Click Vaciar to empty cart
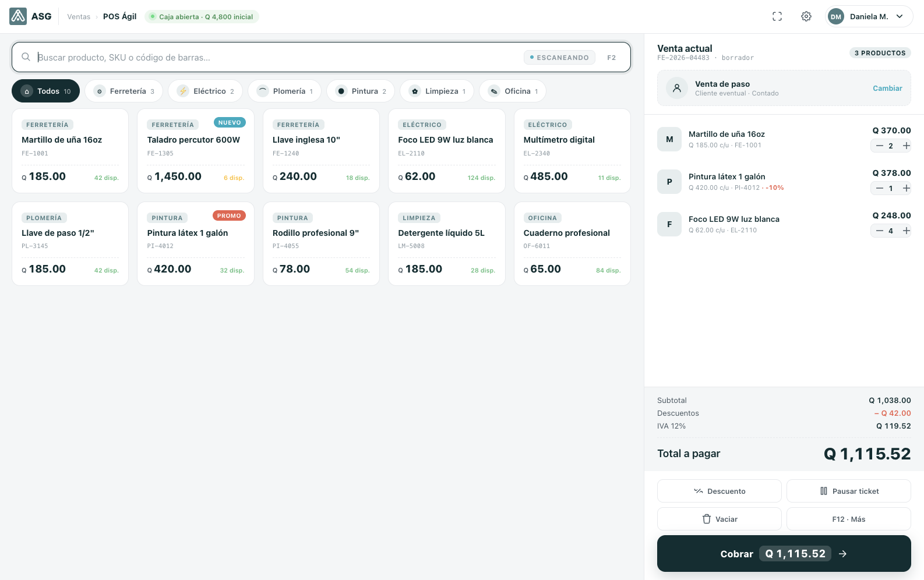The width and height of the screenshot is (924, 580). point(720,519)
